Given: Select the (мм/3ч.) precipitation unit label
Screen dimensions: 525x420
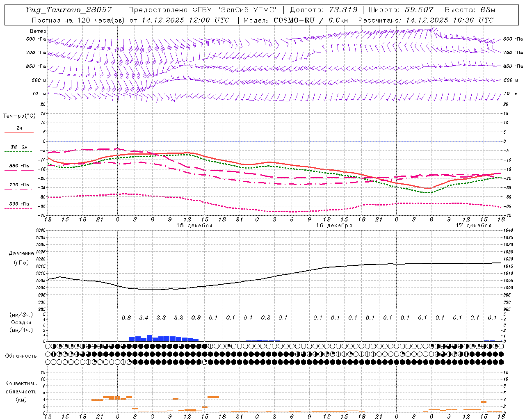Looking at the screenshot, I should point(21,315).
